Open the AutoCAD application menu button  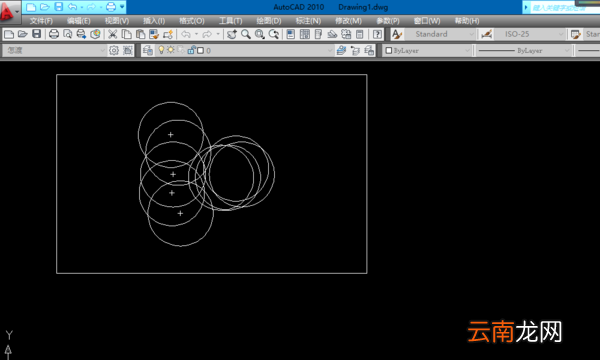tap(9, 11)
